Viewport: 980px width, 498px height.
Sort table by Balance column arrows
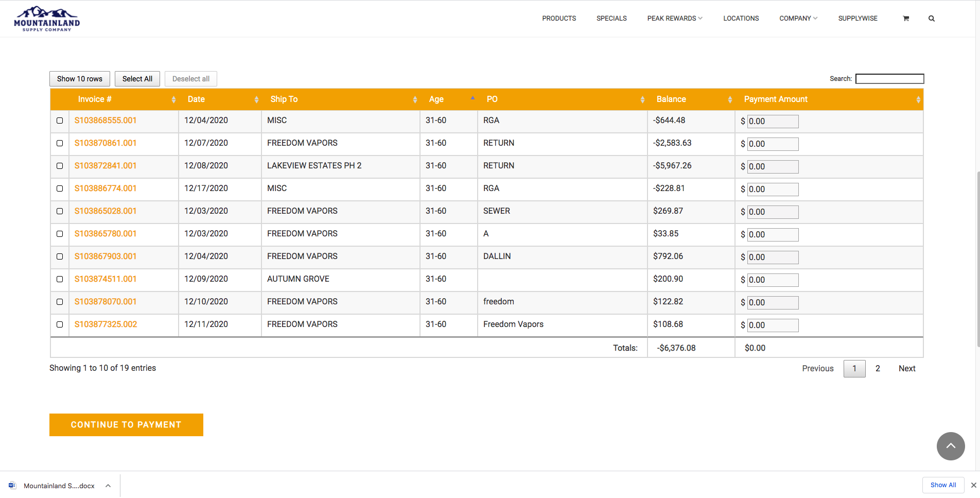[x=729, y=99]
